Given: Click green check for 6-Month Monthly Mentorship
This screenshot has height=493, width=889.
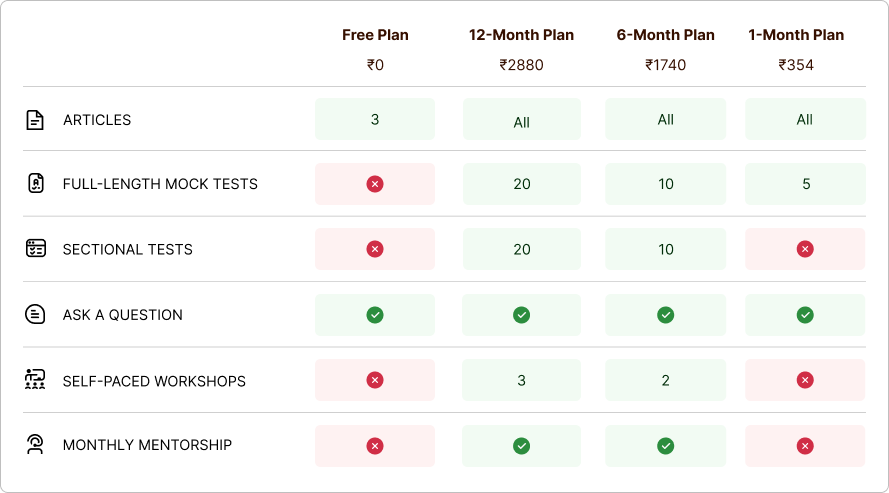Looking at the screenshot, I should pyautogui.click(x=666, y=446).
